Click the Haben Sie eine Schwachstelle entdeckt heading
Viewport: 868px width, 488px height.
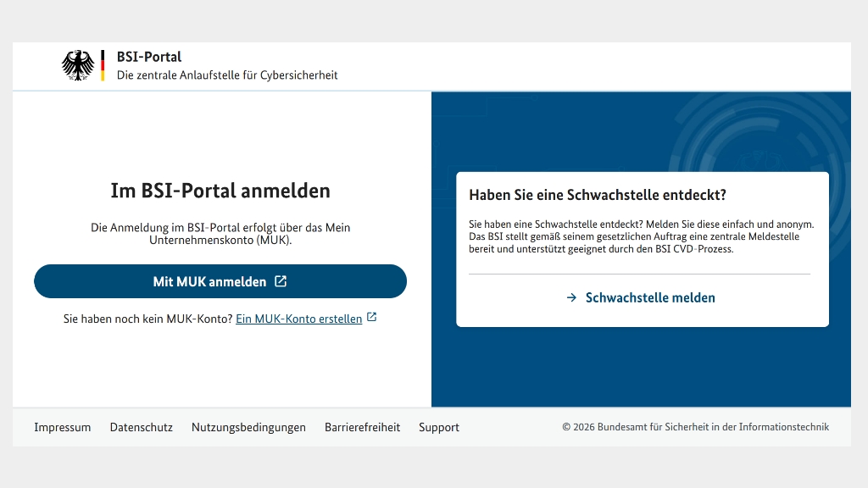tap(597, 195)
